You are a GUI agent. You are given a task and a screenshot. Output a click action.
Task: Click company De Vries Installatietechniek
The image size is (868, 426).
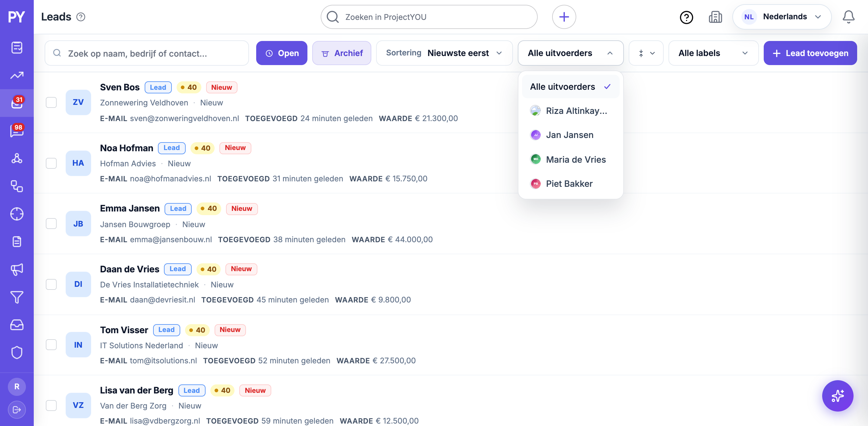(x=149, y=285)
